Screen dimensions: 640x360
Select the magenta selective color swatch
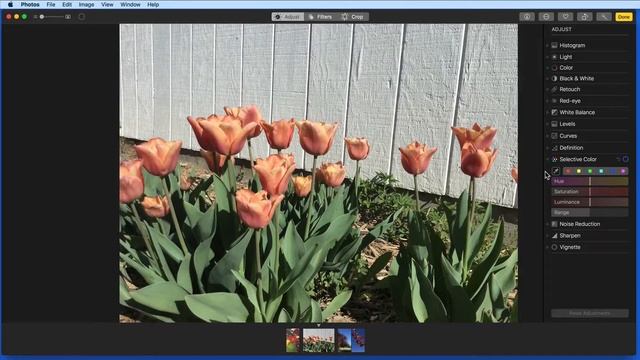pos(623,171)
